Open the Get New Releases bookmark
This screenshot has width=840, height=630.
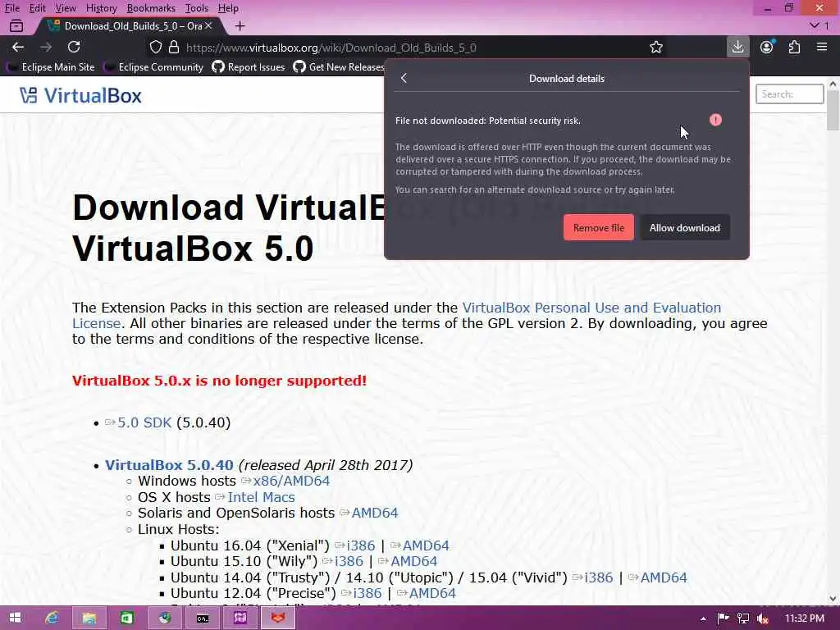click(339, 67)
